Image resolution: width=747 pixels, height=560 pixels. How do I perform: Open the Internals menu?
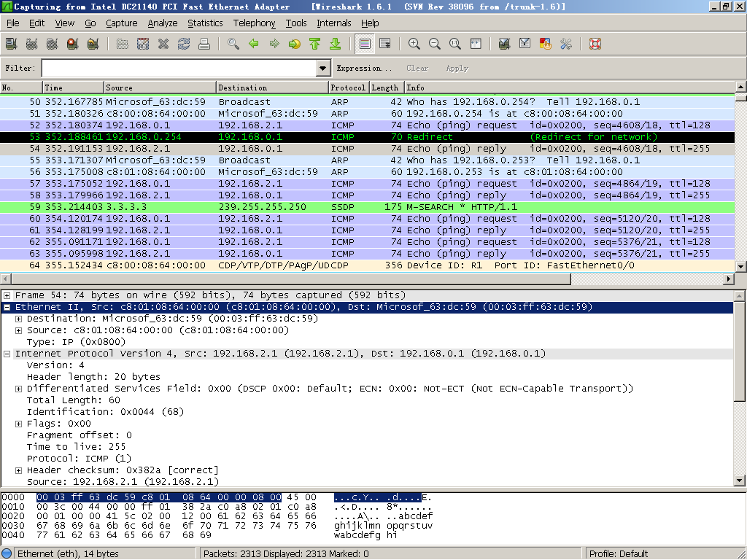click(x=334, y=23)
